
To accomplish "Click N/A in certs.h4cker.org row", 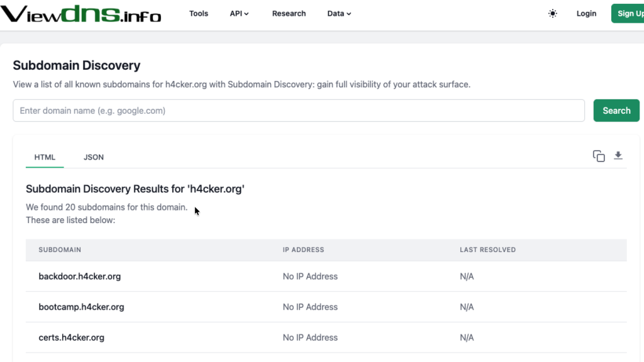I will pyautogui.click(x=467, y=337).
